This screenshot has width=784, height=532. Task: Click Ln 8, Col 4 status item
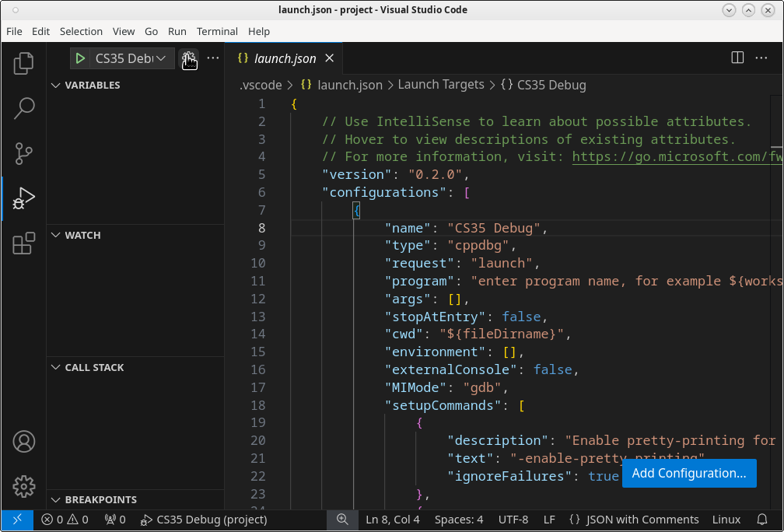click(393, 520)
